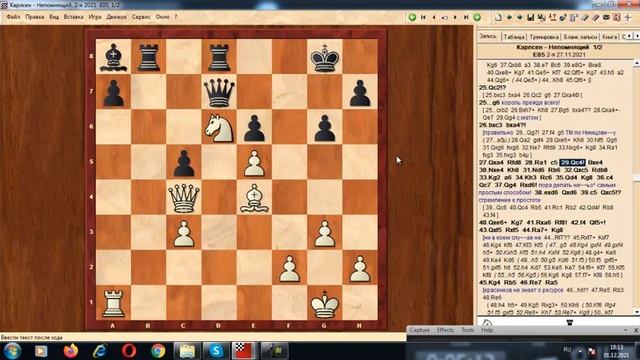The image size is (640, 360).
Task: Select move 45.Kg4 in notation
Action: pyautogui.click(x=489, y=282)
